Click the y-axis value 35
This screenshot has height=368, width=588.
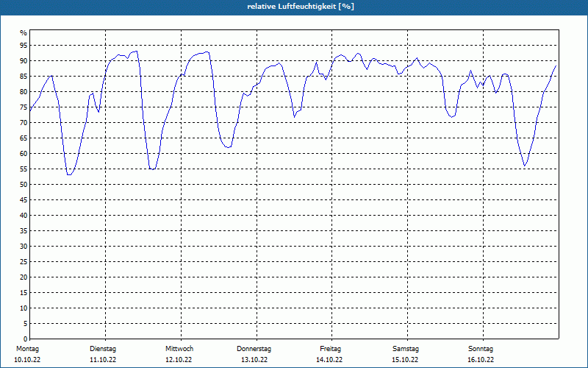[24, 231]
